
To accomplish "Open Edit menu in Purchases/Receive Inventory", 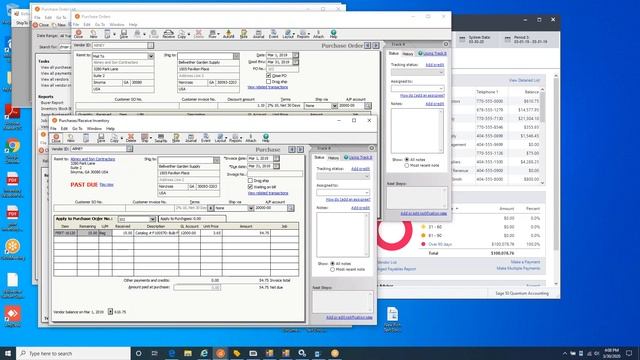I will [64, 129].
